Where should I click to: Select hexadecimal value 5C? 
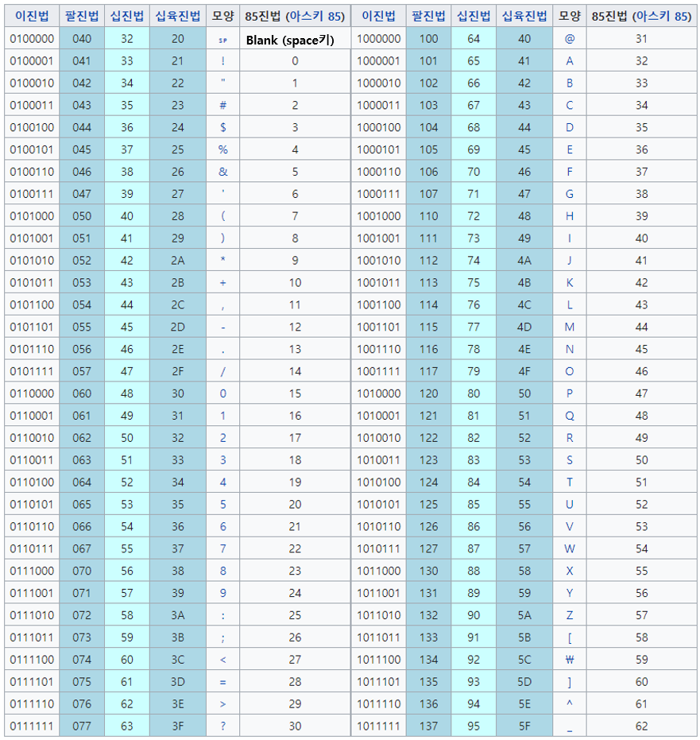coord(524,660)
